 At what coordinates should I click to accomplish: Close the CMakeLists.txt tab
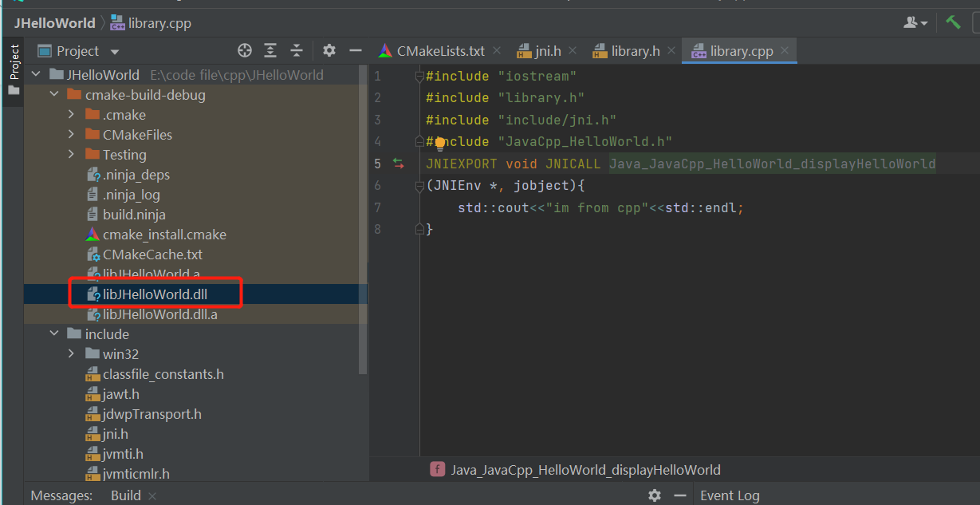(x=497, y=51)
